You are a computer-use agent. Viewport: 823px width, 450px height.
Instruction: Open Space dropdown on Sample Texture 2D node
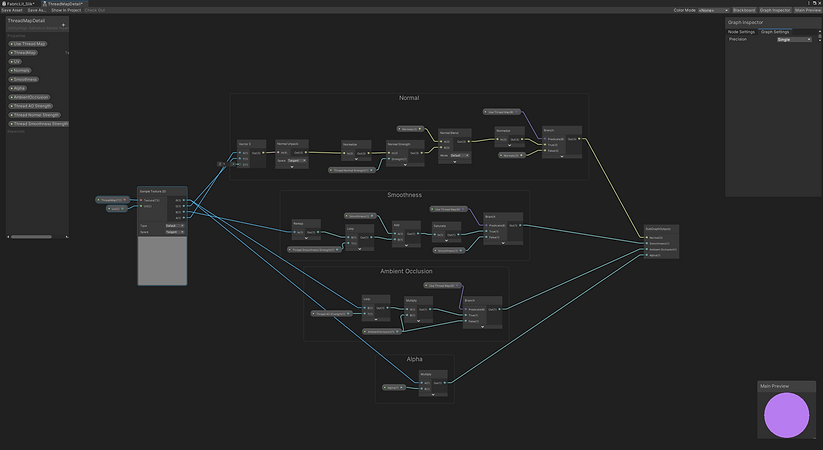point(174,232)
